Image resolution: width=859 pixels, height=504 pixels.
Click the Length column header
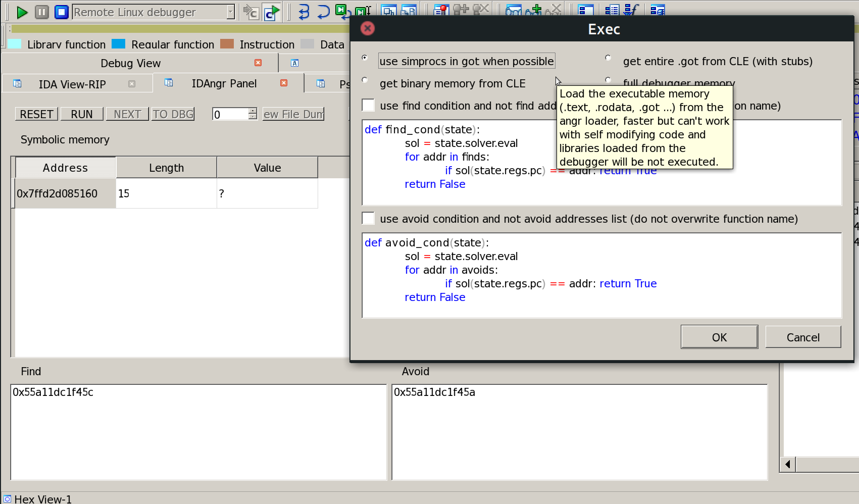tap(166, 168)
